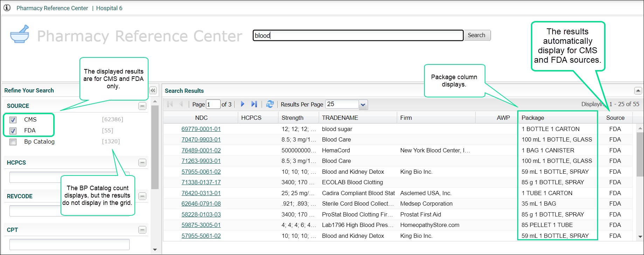Open the Results Per Page dropdown
The image size is (644, 255).
pos(363,104)
